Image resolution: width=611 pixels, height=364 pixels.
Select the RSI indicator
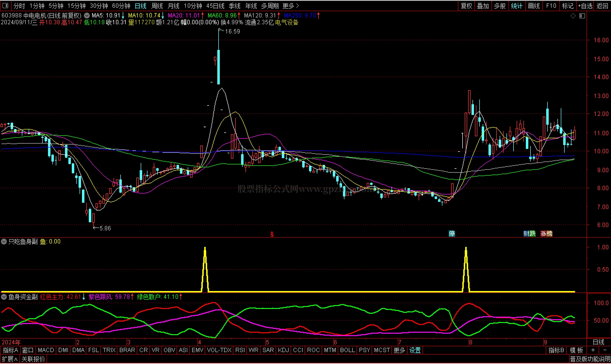point(240,351)
